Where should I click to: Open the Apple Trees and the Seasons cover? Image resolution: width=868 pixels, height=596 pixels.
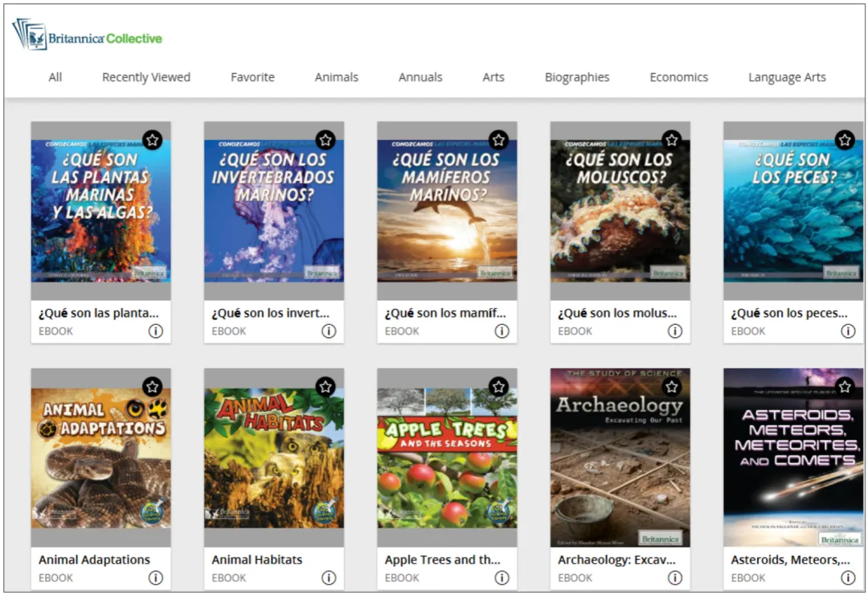tap(448, 458)
